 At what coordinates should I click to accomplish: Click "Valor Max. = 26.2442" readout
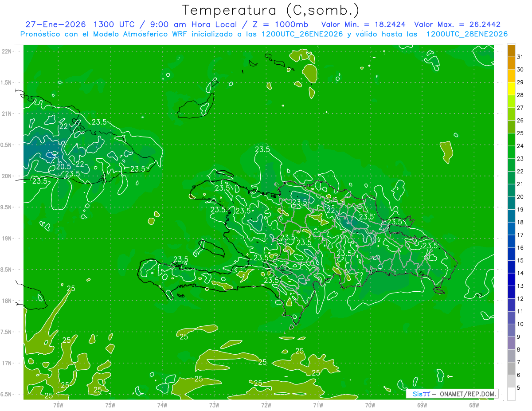(457, 24)
